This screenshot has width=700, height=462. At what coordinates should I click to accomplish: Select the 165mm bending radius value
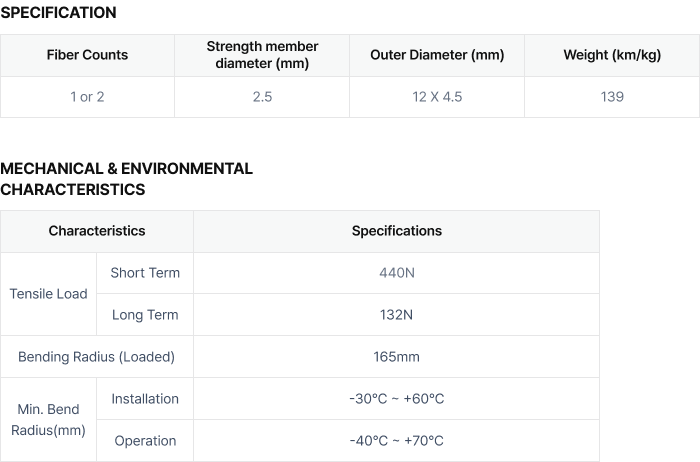396,357
